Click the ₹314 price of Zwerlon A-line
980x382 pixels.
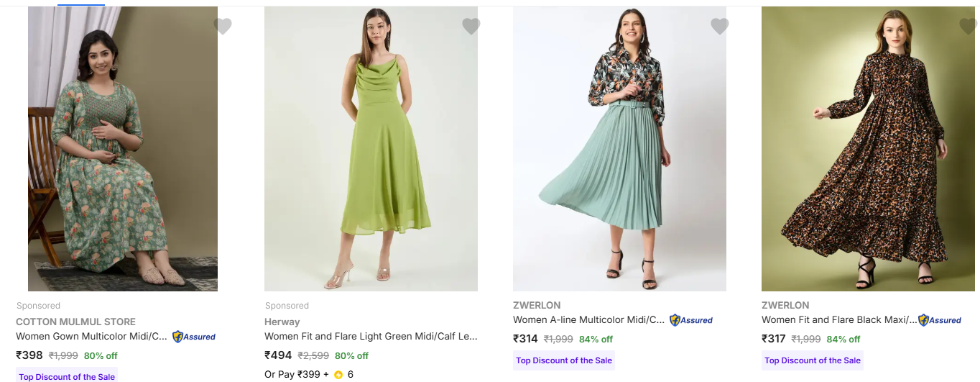525,339
